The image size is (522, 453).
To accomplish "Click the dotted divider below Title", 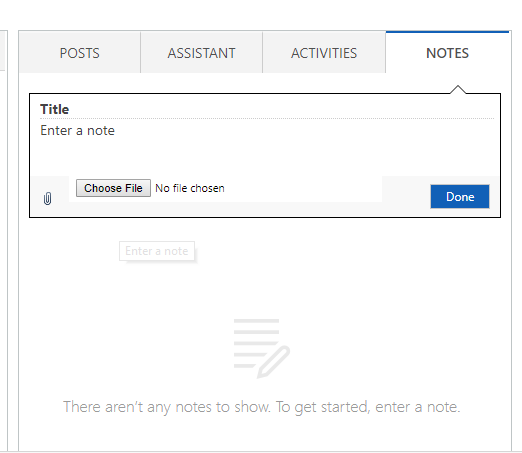I will click(x=267, y=118).
